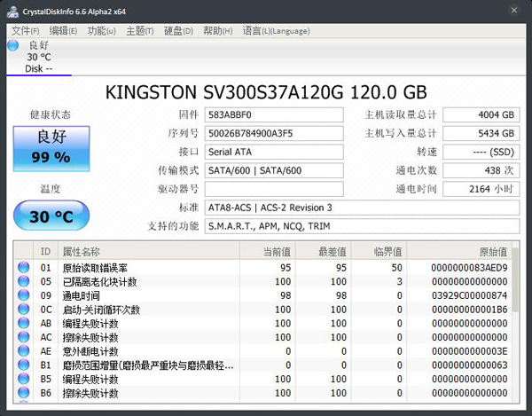Viewport: 532px width, 416px height.
Task: Open the 编辑(E) menu
Action: pyautogui.click(x=63, y=31)
